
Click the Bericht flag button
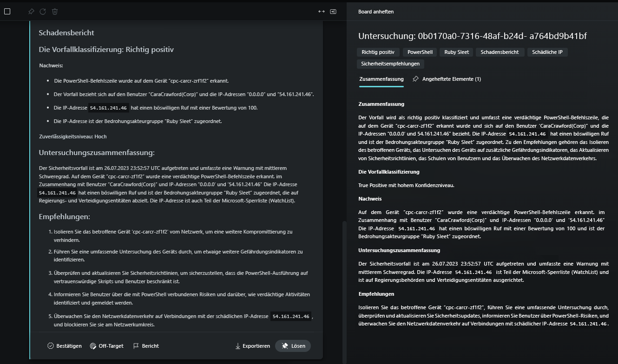pos(146,346)
